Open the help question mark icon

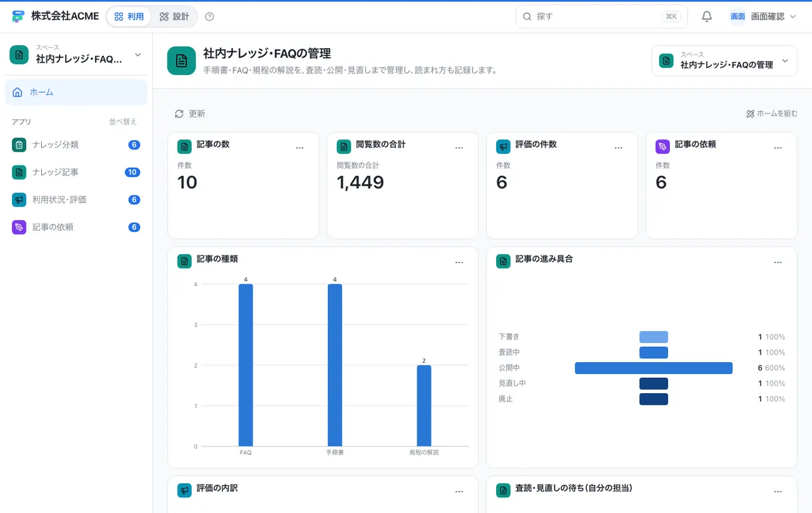pos(210,16)
